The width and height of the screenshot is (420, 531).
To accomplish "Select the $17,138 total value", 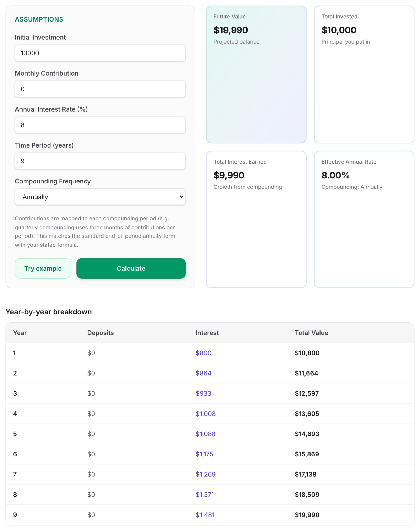I will pyautogui.click(x=306, y=474).
